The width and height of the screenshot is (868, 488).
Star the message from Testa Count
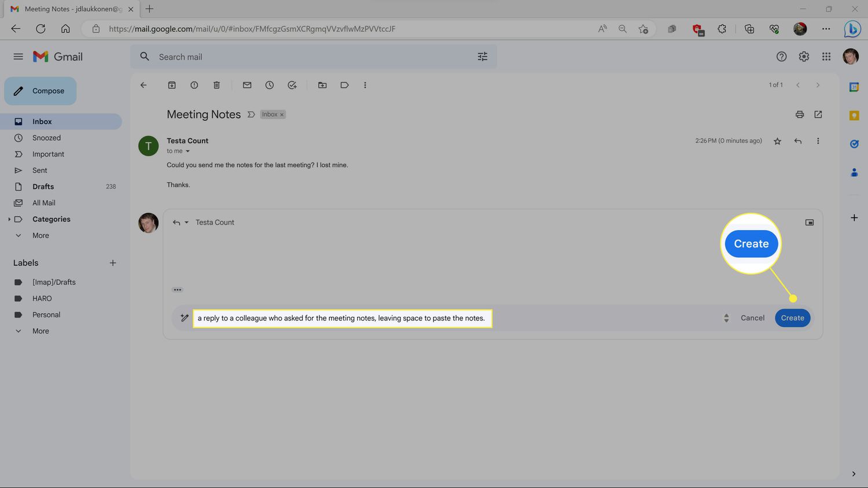[x=777, y=141]
